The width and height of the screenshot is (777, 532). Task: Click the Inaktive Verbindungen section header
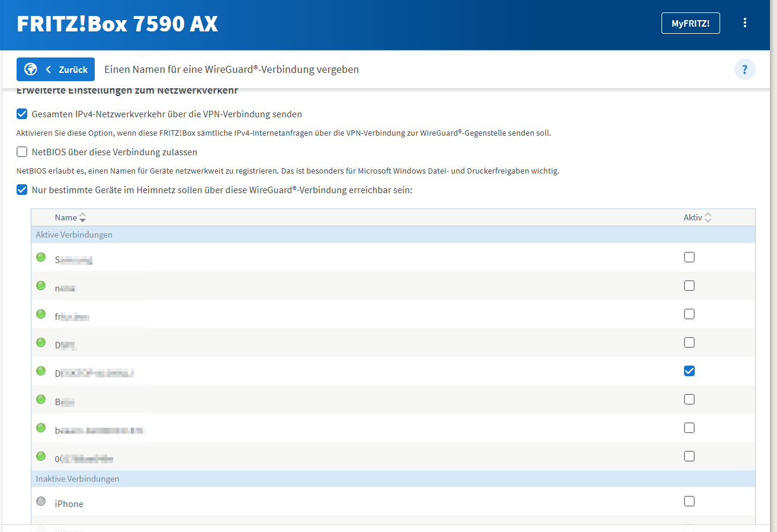(x=78, y=479)
